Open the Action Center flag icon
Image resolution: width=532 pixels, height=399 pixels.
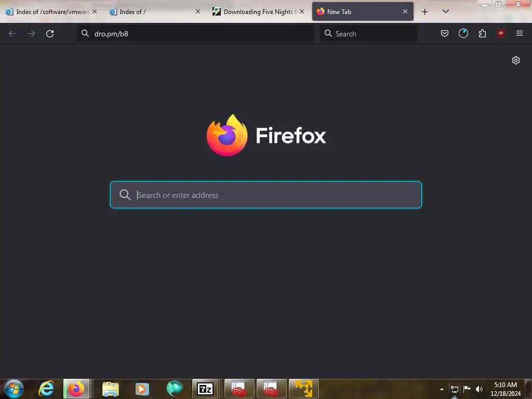[467, 389]
